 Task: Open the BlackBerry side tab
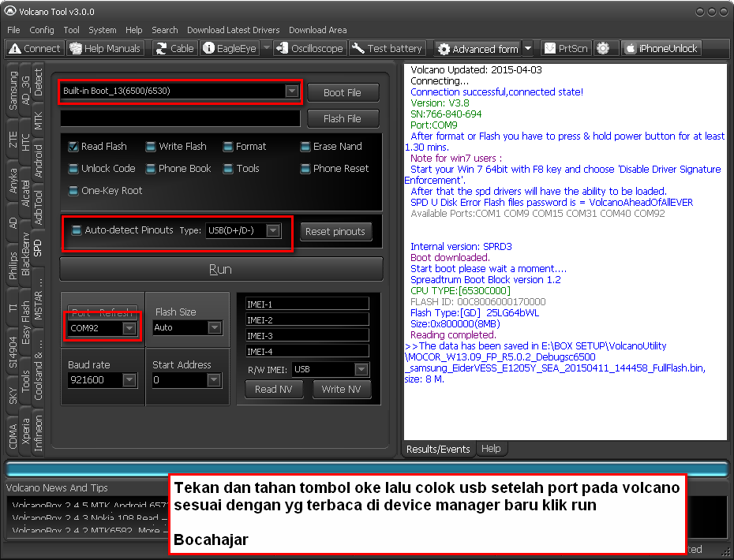tap(25, 253)
